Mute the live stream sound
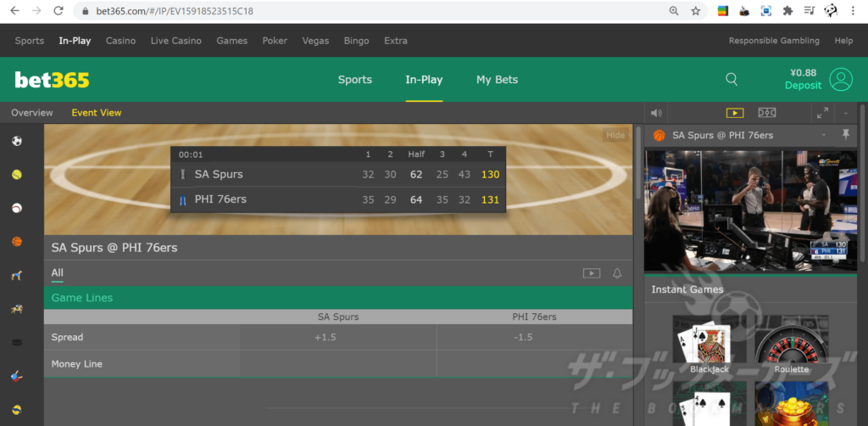 click(655, 113)
